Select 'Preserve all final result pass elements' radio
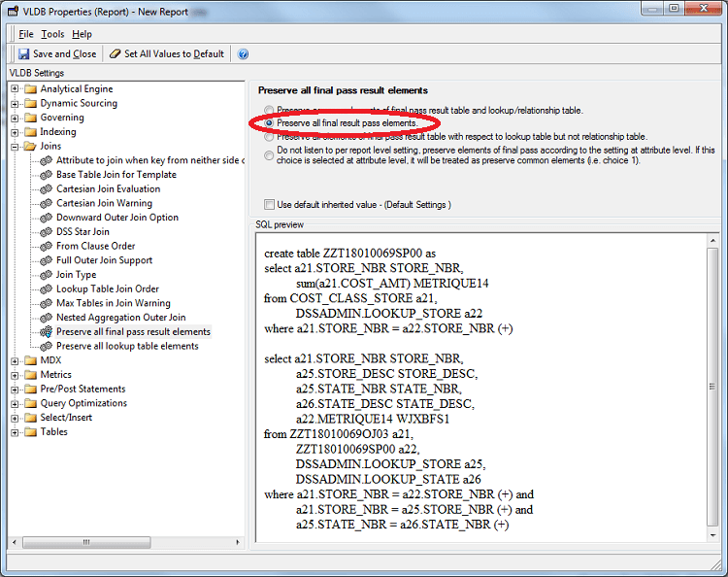The height and width of the screenshot is (577, 728). click(x=269, y=123)
